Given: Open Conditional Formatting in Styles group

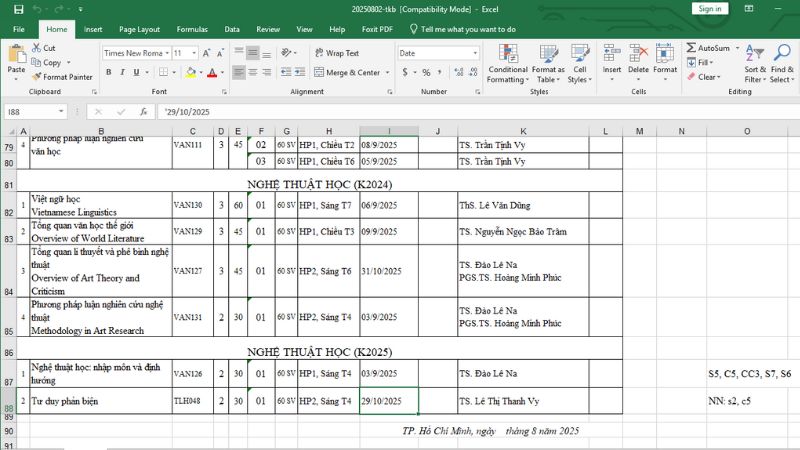Looking at the screenshot, I should (507, 62).
